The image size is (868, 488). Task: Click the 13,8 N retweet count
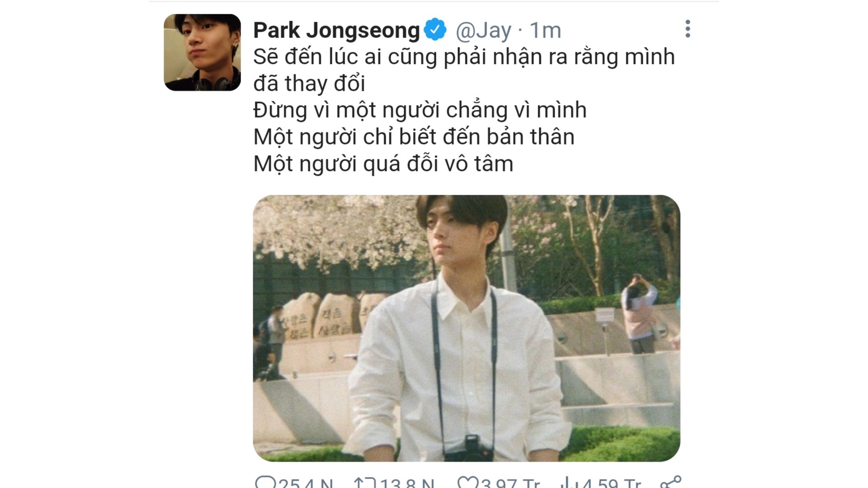coord(407,483)
